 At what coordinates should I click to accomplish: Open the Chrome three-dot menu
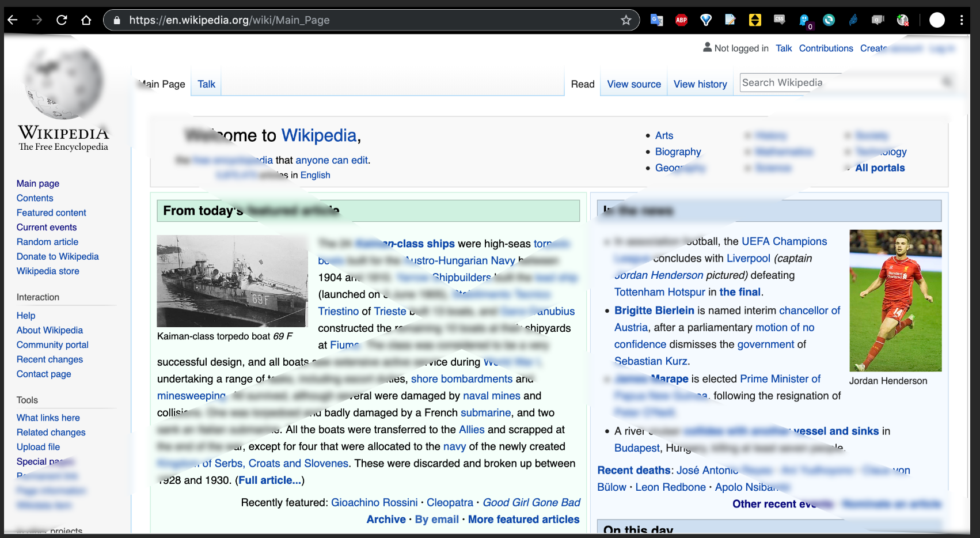point(962,20)
